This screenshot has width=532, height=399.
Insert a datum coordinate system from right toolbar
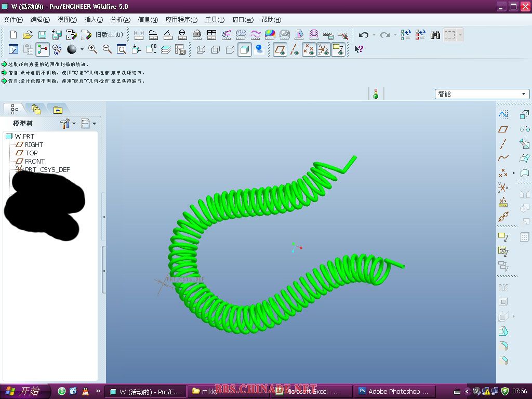(503, 187)
